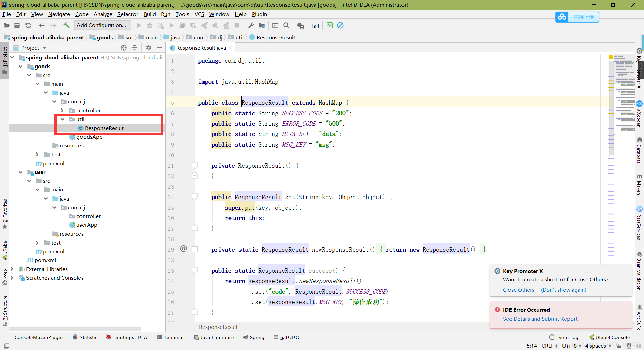Click the tool windows quick access icon
Image resolution: width=644 pixels, height=350 pixels.
7,346
